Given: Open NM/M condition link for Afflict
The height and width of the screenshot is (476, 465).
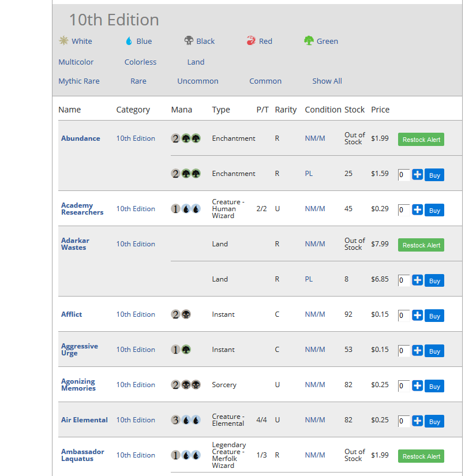Looking at the screenshot, I should tap(315, 314).
